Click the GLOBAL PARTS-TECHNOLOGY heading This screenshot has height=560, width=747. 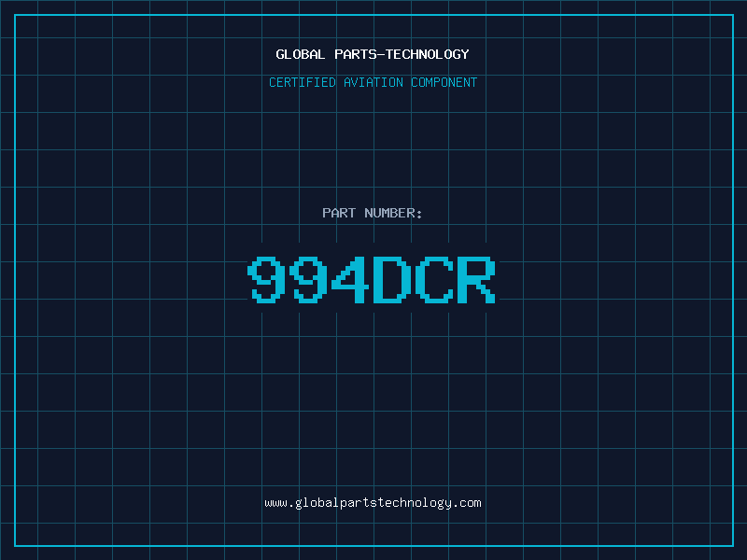pyautogui.click(x=373, y=54)
